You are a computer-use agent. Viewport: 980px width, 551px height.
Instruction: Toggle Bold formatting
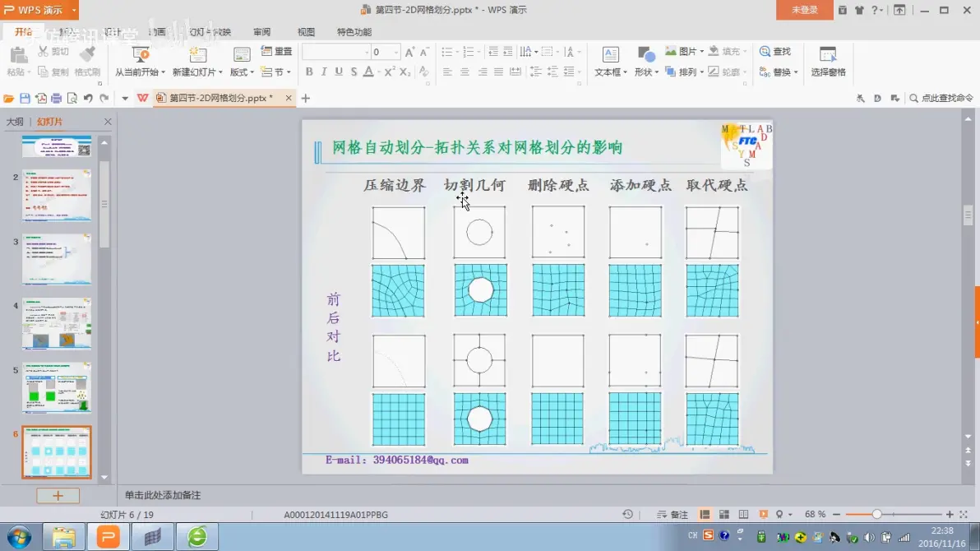point(309,72)
